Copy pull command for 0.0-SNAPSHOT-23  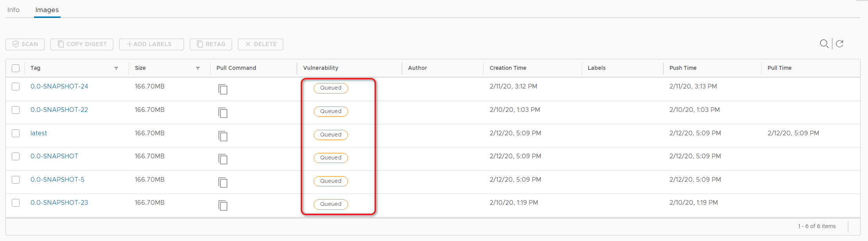point(223,206)
